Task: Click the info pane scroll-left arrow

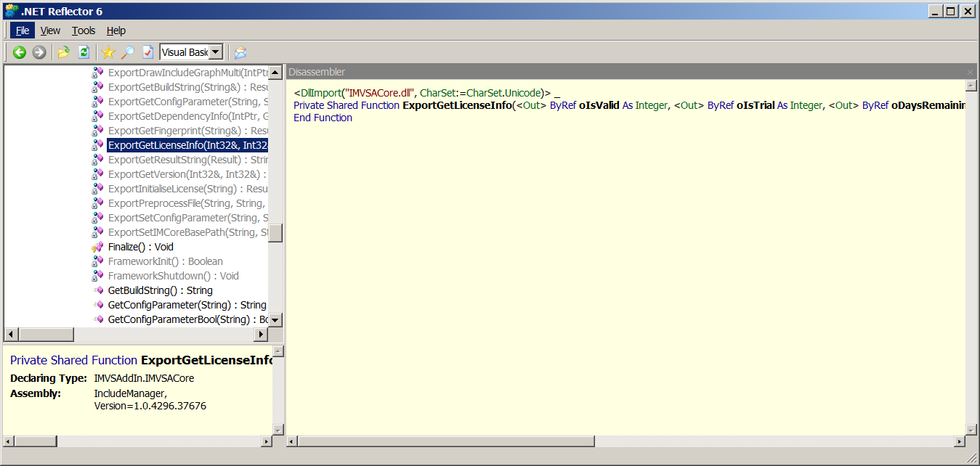Action: [x=9, y=441]
